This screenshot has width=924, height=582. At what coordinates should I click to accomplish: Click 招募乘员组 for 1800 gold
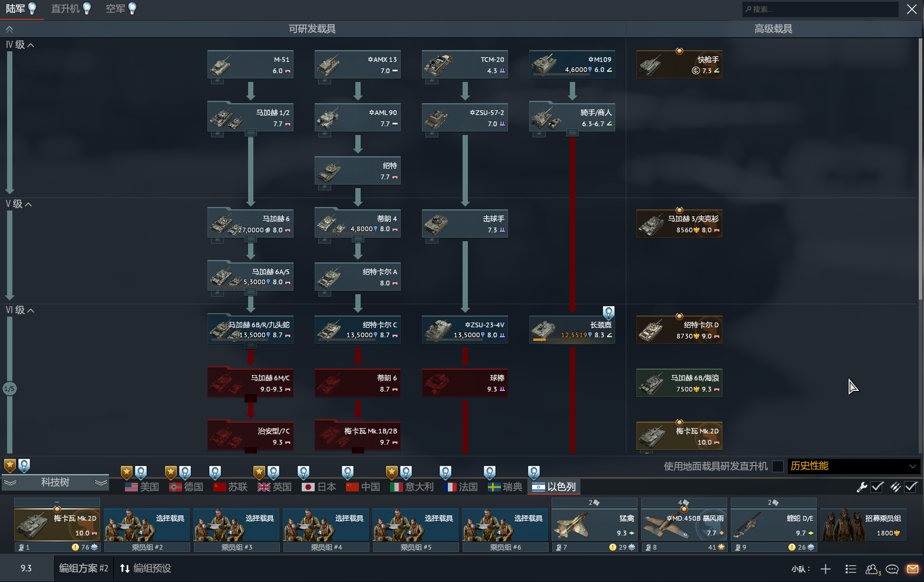click(x=863, y=525)
